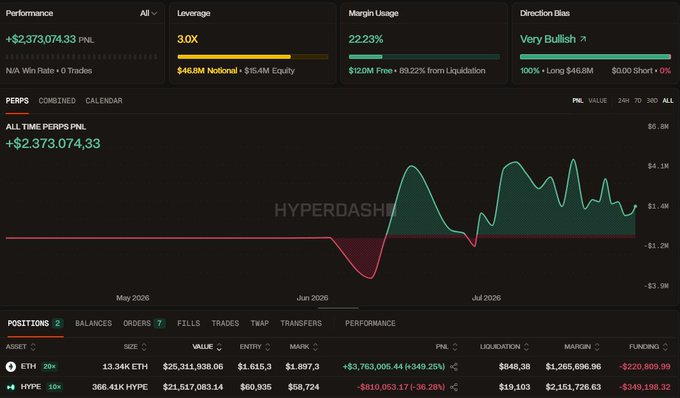680x398 pixels.
Task: Sort by the VALUE column arrows
Action: click(x=219, y=347)
